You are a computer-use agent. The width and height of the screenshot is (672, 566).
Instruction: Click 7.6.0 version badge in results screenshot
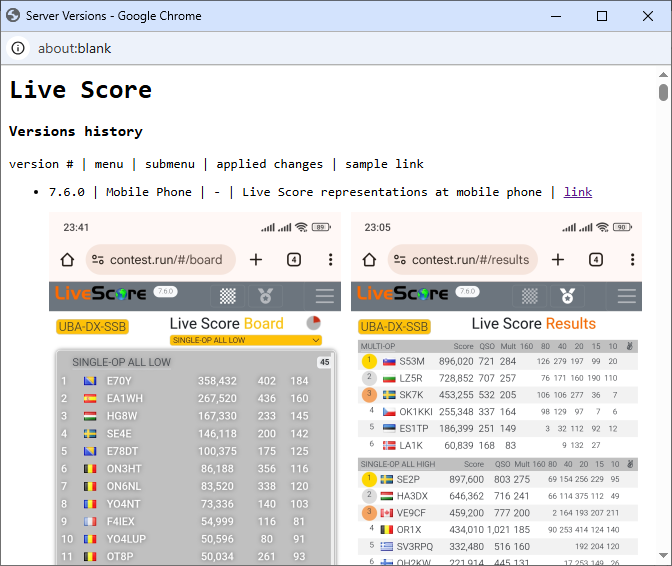tap(468, 291)
